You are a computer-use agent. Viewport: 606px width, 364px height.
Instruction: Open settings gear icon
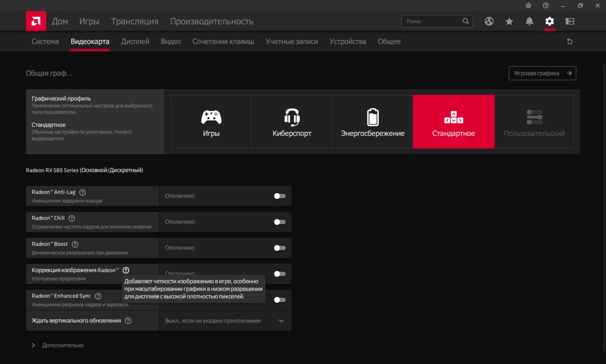(x=549, y=21)
